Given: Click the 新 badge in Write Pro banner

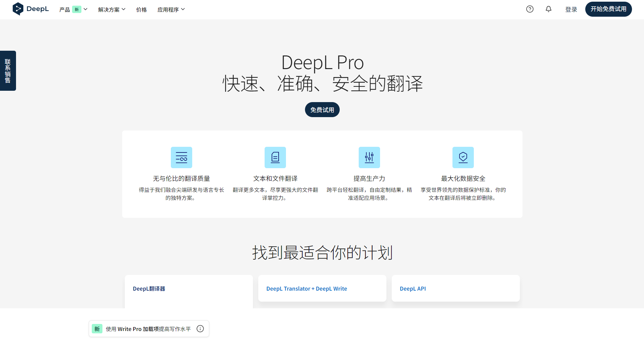Looking at the screenshot, I should click(x=97, y=329).
